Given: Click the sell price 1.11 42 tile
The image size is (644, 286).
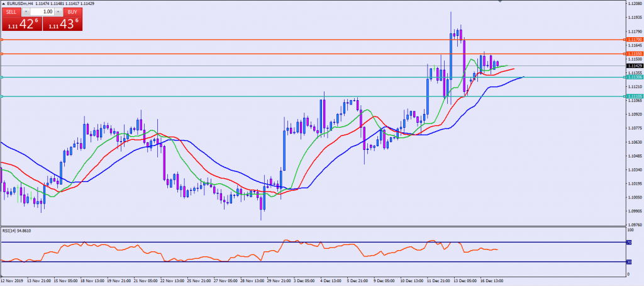Looking at the screenshot, I should (20, 24).
